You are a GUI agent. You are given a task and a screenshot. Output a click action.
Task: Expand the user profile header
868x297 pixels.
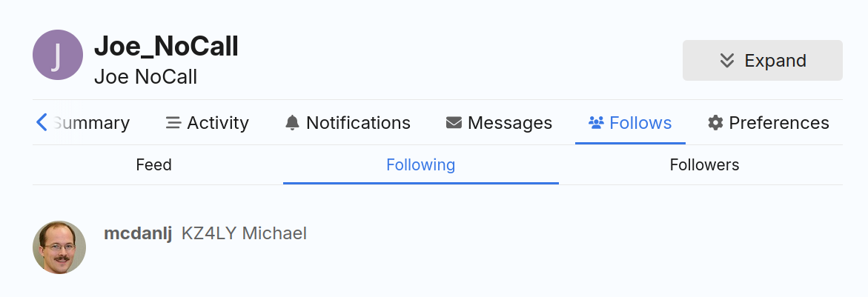[x=762, y=61]
